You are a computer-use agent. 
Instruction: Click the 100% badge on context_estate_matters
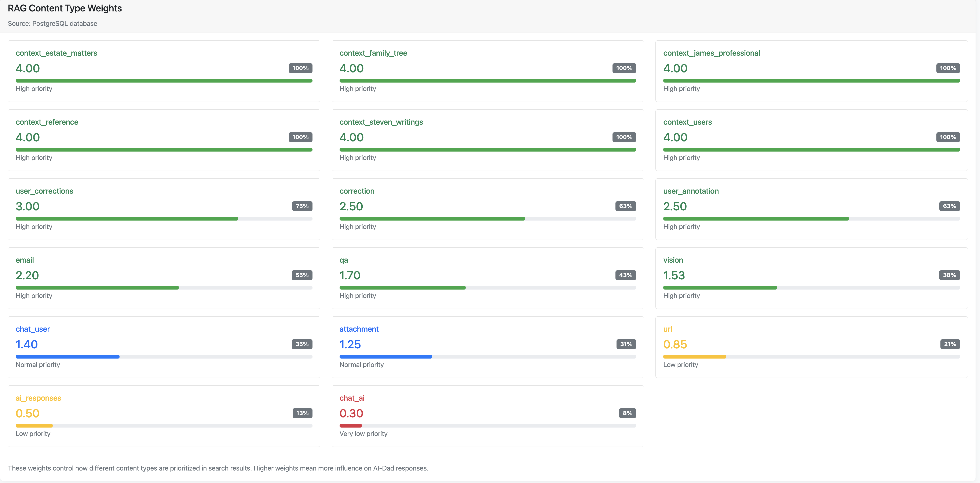coord(300,68)
